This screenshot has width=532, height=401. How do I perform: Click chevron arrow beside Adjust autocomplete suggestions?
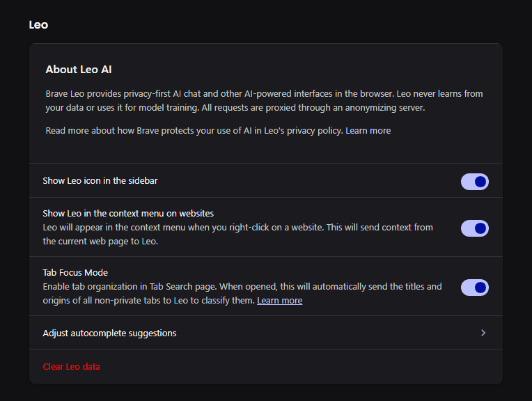[x=483, y=333]
